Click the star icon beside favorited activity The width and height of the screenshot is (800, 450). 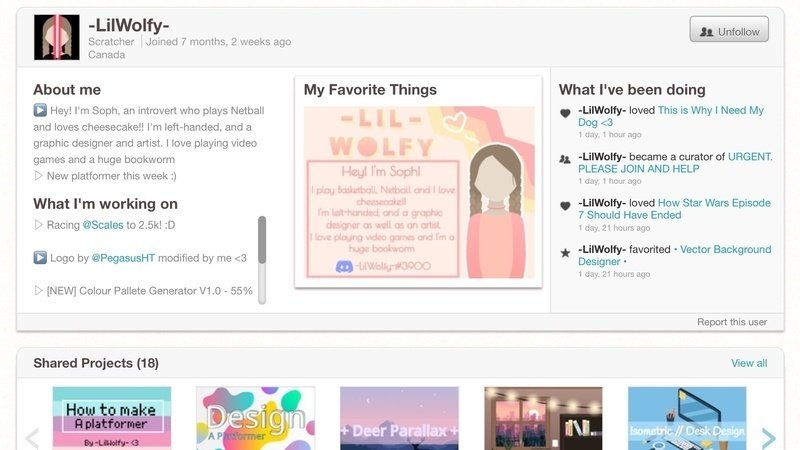tap(565, 252)
